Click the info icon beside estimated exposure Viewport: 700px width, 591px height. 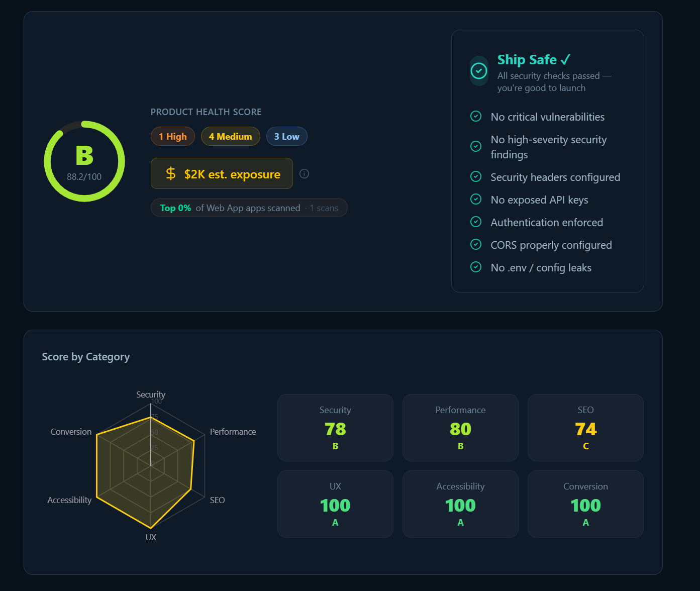[304, 173]
